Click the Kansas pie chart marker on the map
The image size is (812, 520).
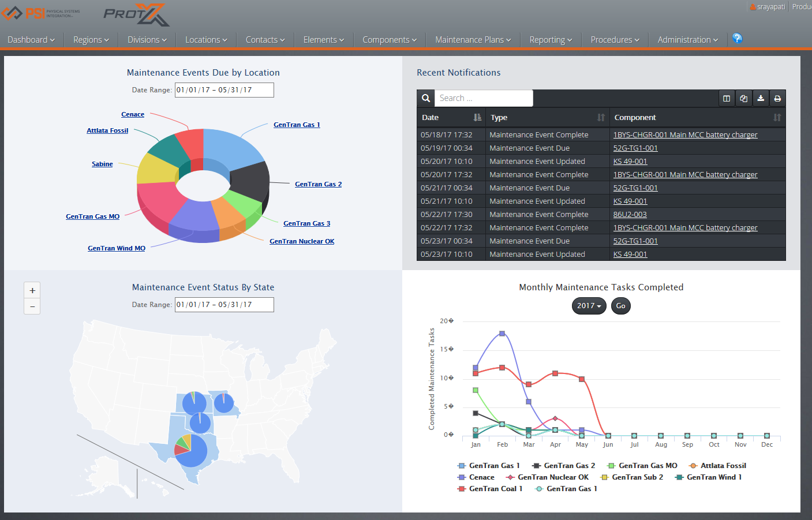point(194,403)
